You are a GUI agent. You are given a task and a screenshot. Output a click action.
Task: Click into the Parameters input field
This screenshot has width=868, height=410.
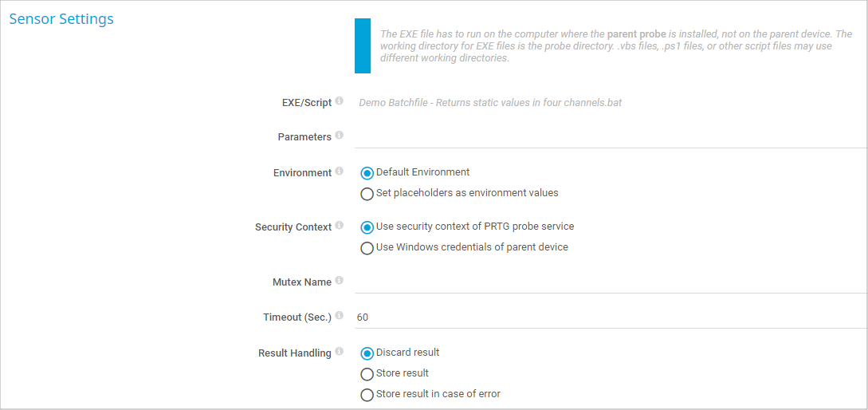tap(610, 137)
